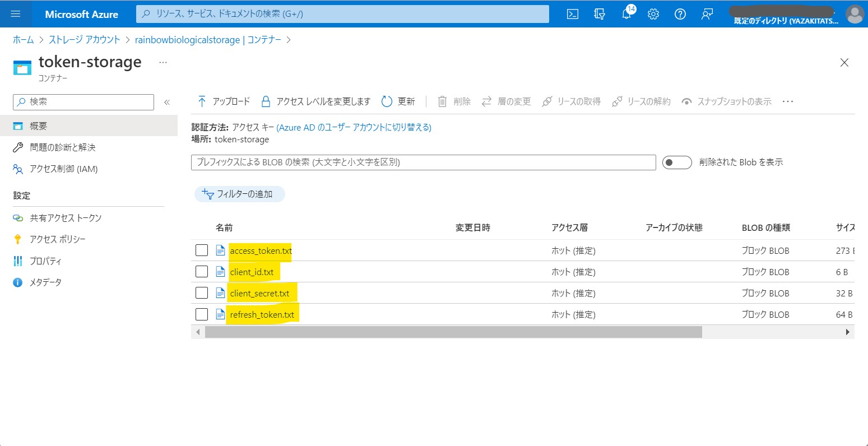
Task: Open the token-storage ellipsis menu
Action: tap(163, 62)
